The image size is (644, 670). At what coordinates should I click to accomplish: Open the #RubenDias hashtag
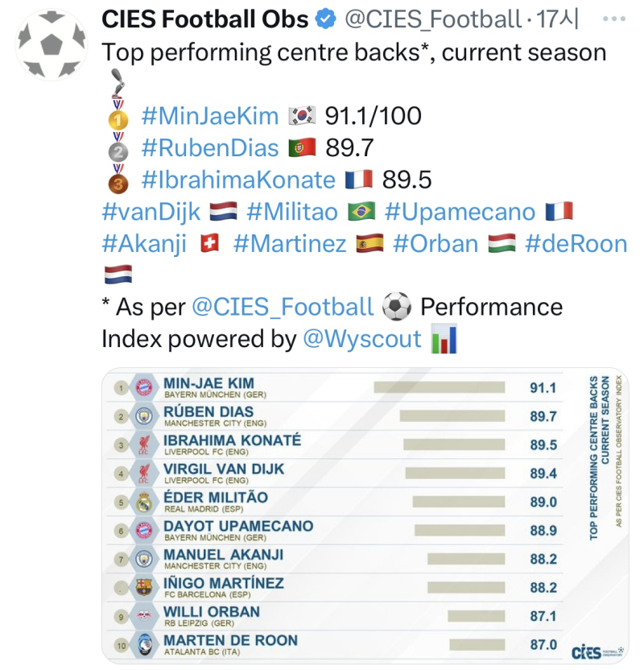pos(209,148)
